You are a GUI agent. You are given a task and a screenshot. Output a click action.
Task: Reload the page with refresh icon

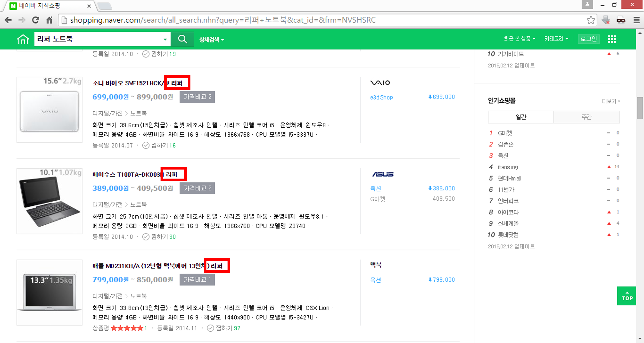point(36,20)
